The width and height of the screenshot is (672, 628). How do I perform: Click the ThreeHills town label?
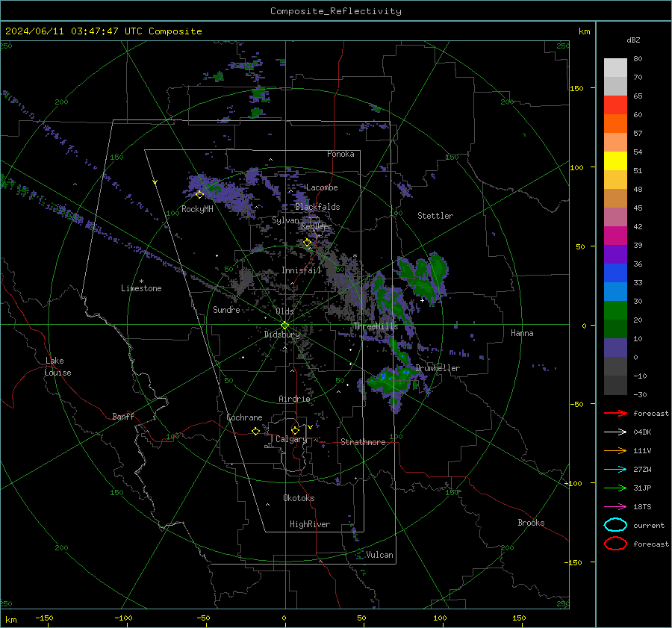(376, 326)
